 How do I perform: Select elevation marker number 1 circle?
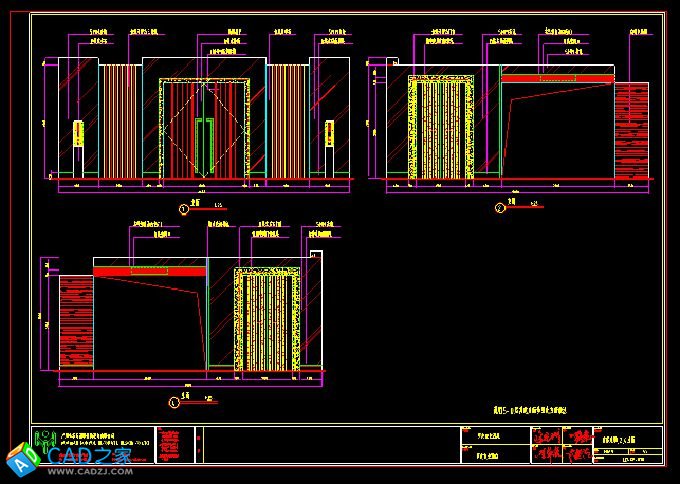pos(183,209)
